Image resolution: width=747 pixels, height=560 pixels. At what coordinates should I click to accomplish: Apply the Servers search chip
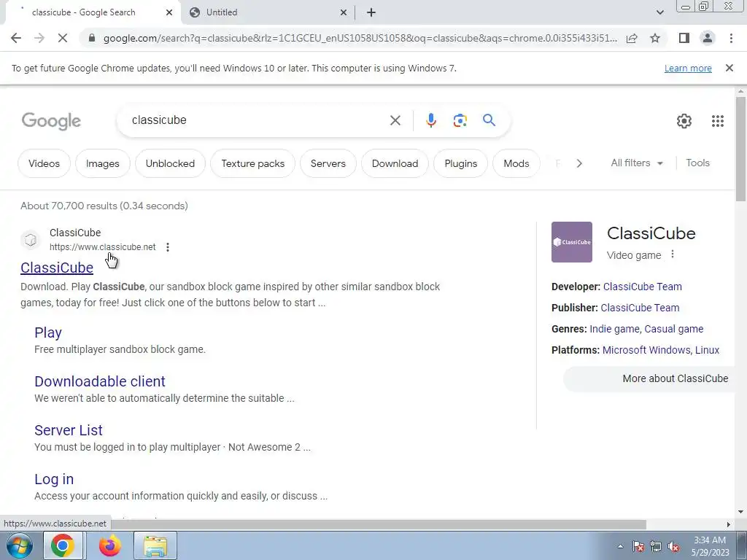(x=328, y=163)
